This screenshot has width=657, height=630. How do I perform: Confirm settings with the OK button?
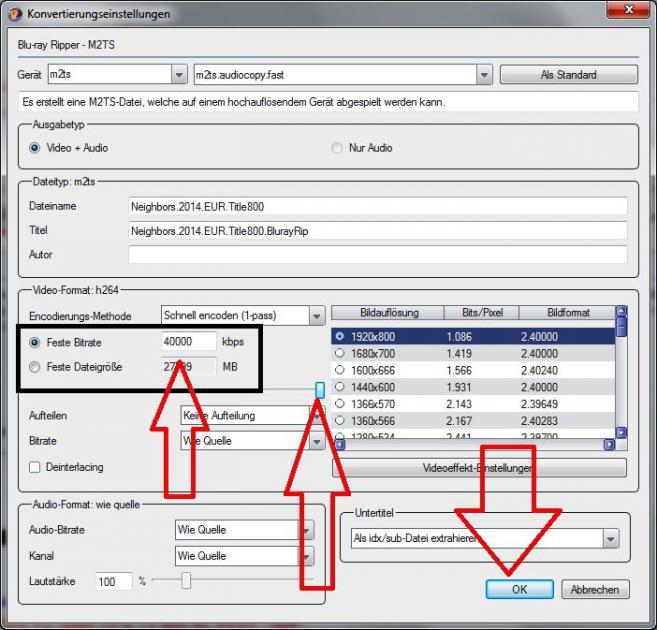tap(520, 589)
